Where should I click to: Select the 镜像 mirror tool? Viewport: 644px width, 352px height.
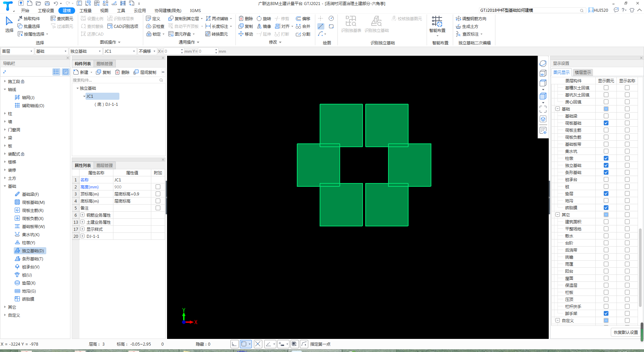pyautogui.click(x=264, y=26)
